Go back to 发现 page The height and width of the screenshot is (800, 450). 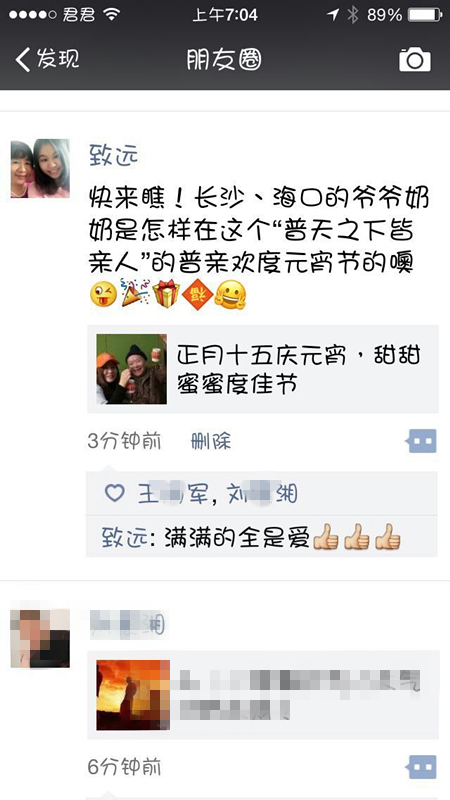click(x=47, y=59)
